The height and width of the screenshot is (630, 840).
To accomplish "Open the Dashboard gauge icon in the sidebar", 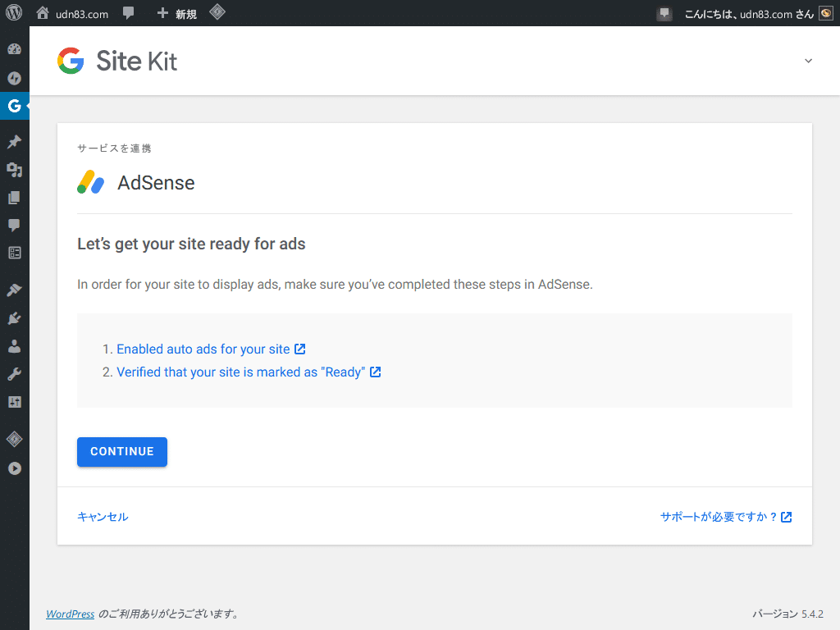I will [x=15, y=49].
